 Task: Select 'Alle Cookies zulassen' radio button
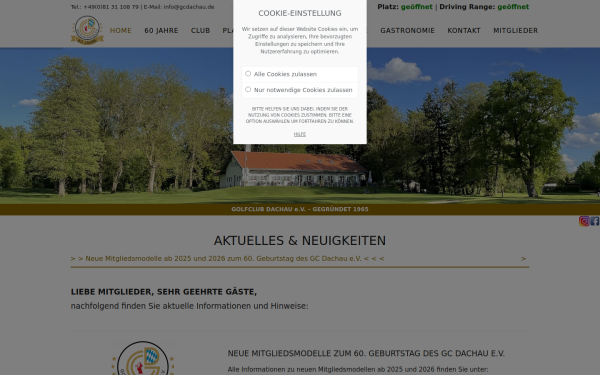coord(248,73)
